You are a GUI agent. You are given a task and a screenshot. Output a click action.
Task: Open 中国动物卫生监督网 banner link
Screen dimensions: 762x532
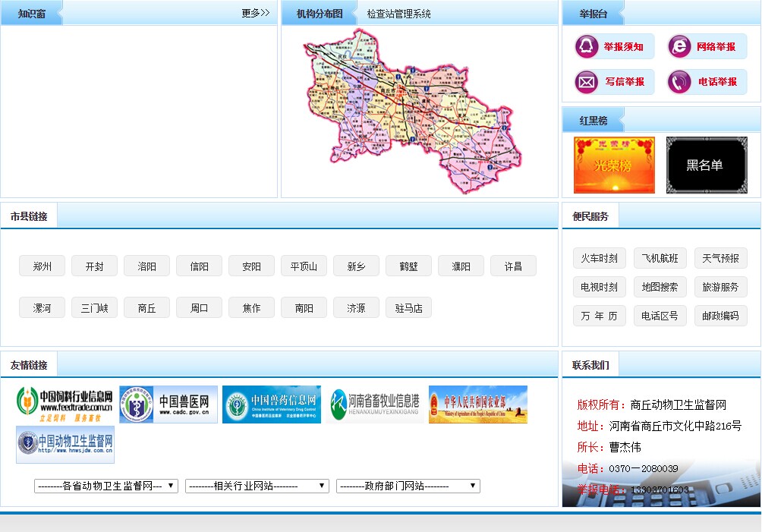coord(65,445)
